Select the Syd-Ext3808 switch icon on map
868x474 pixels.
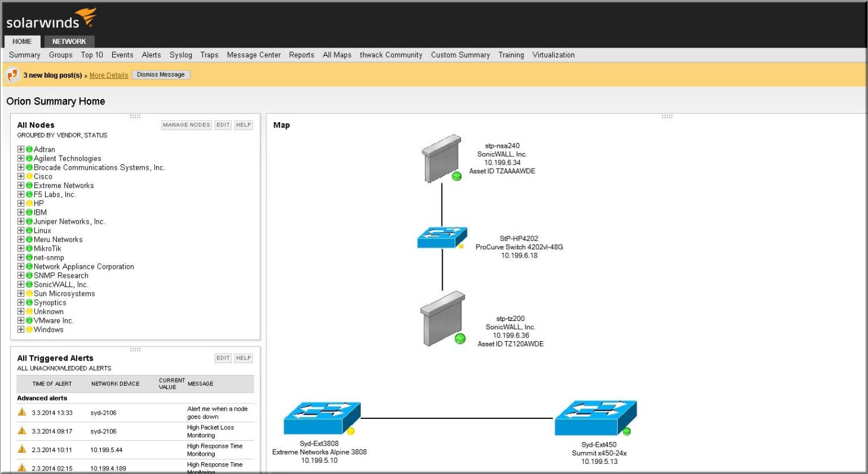pos(321,419)
